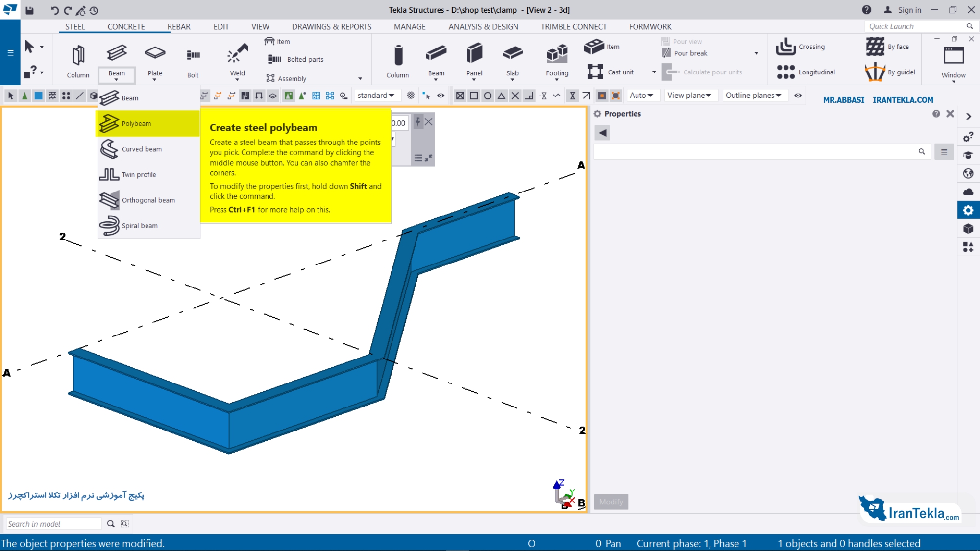Select By face rebar tool
The width and height of the screenshot is (980, 551).
click(x=887, y=47)
